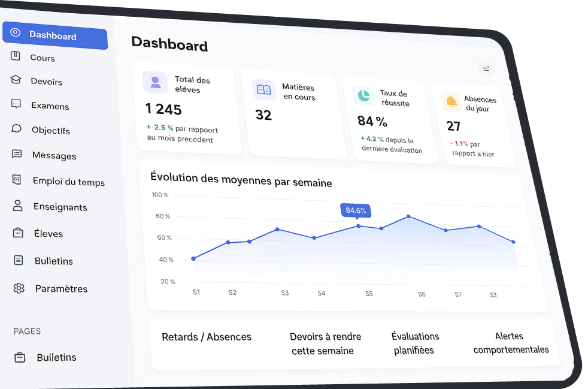Open Éleves from sidebar
588x389 pixels.
tap(49, 234)
